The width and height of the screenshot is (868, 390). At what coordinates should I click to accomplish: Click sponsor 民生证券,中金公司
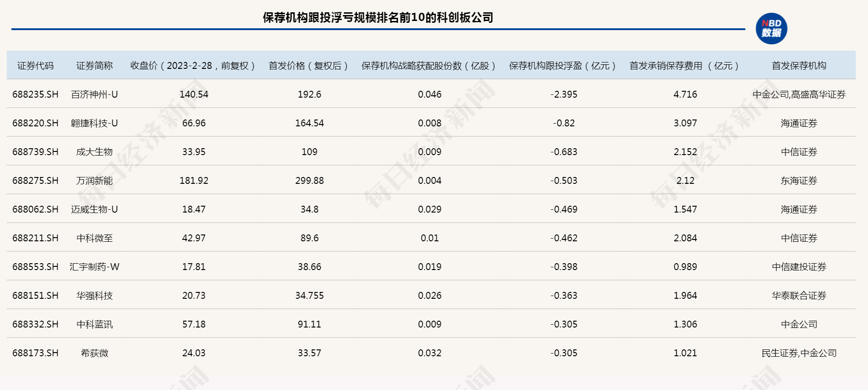pos(799,353)
